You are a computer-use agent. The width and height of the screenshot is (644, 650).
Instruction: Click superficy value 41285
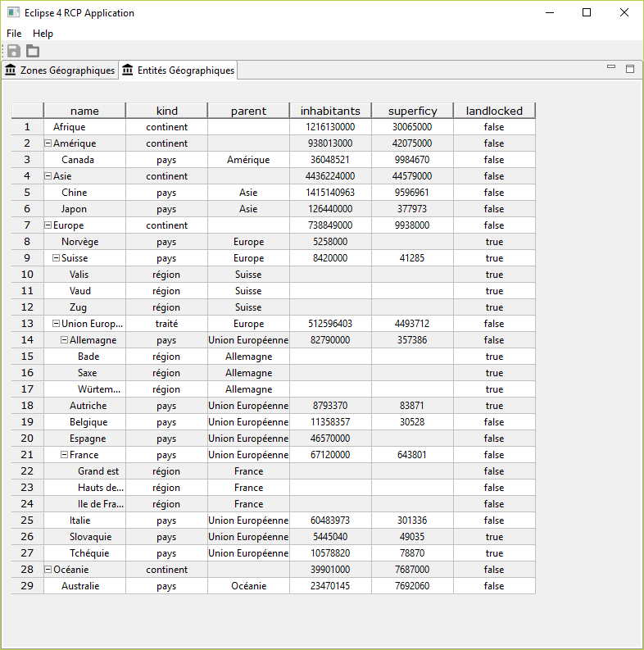pyautogui.click(x=412, y=258)
